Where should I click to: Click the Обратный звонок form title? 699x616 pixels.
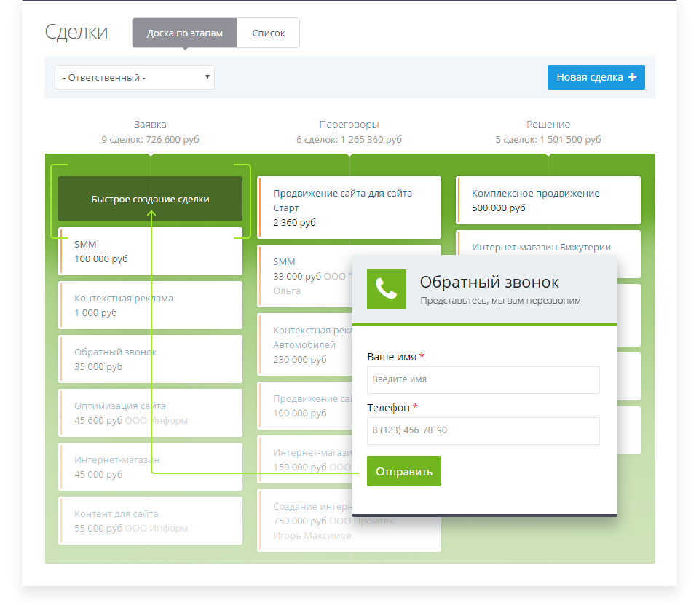(489, 282)
